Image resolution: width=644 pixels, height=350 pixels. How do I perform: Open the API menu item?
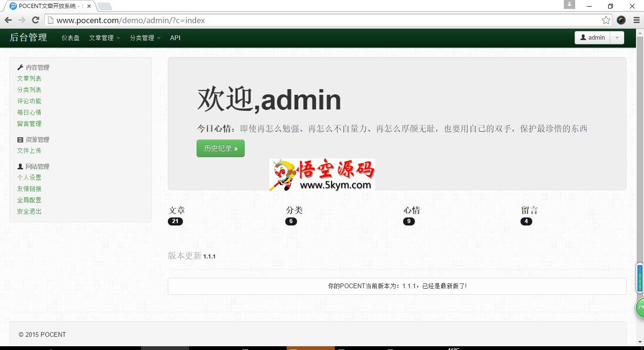[x=175, y=38]
